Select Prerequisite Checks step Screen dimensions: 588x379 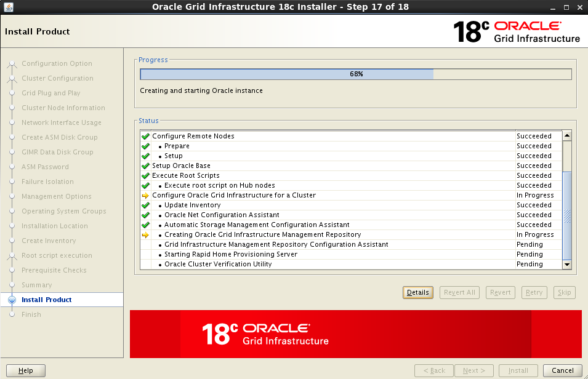54,270
